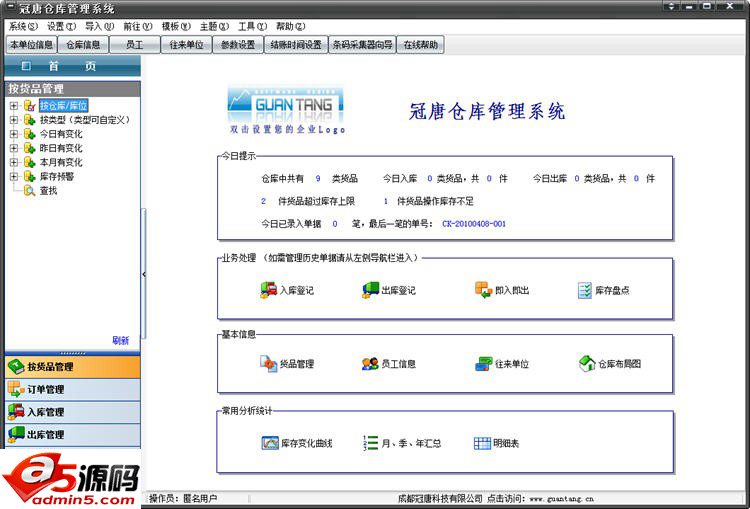Viewport: 750px width, 509px height.
Task: Expand the 昨日有变化 tree node
Action: (x=14, y=148)
